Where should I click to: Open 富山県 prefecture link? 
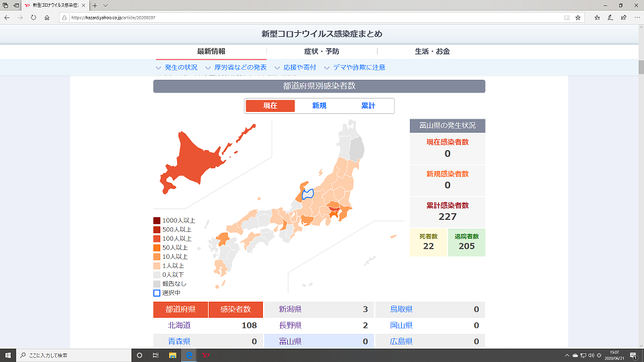pyautogui.click(x=290, y=341)
